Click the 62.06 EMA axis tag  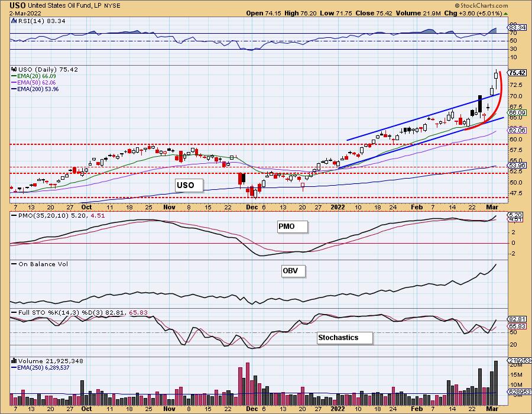pyautogui.click(x=517, y=130)
